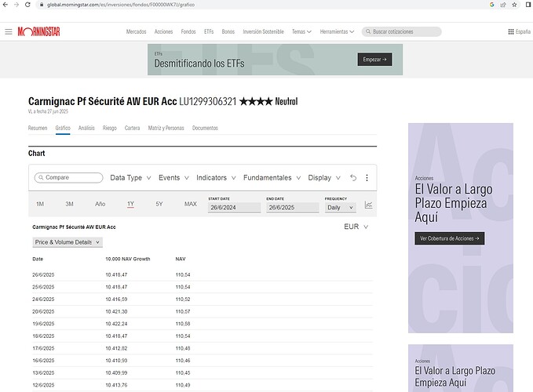This screenshot has height=392, width=533.
Task: Open the España region grid icon
Action: [x=511, y=31]
